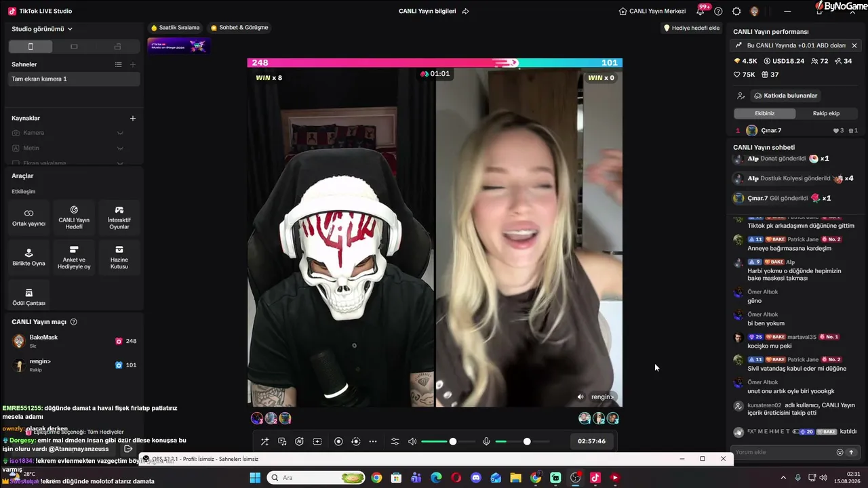Add a new source in Kaynaklar
The width and height of the screenshot is (868, 488).
(x=133, y=118)
